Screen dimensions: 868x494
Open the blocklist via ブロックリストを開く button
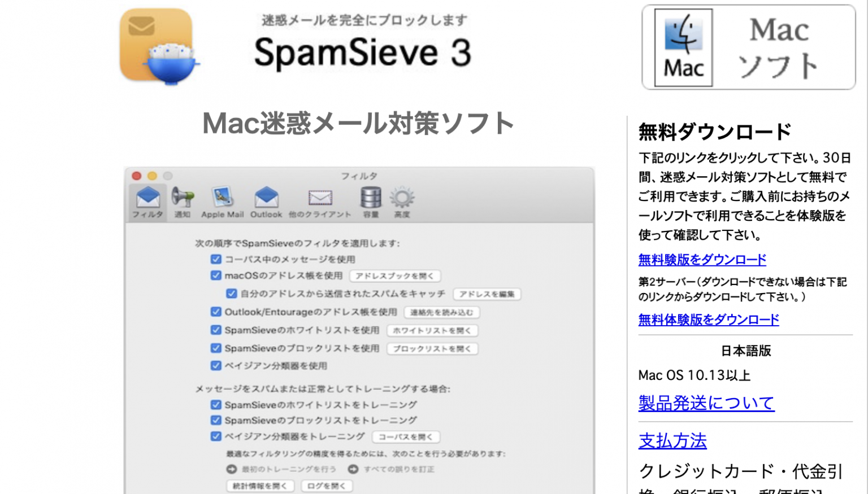[432, 348]
